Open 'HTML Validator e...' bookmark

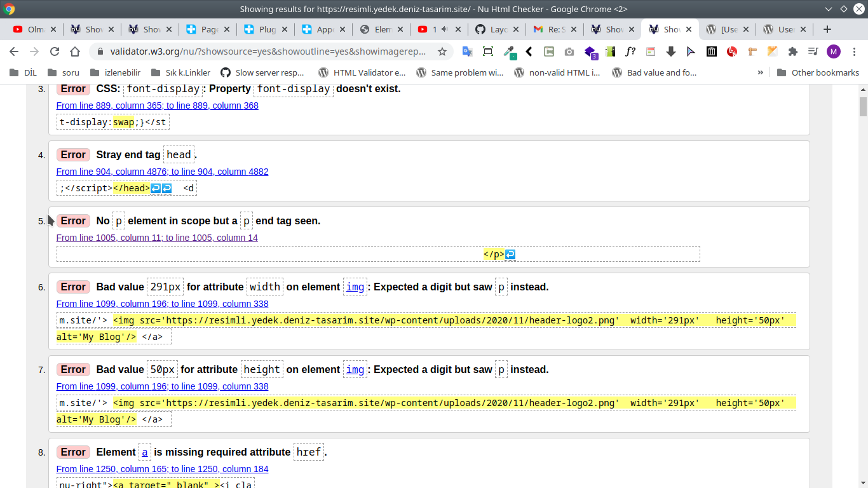click(362, 72)
